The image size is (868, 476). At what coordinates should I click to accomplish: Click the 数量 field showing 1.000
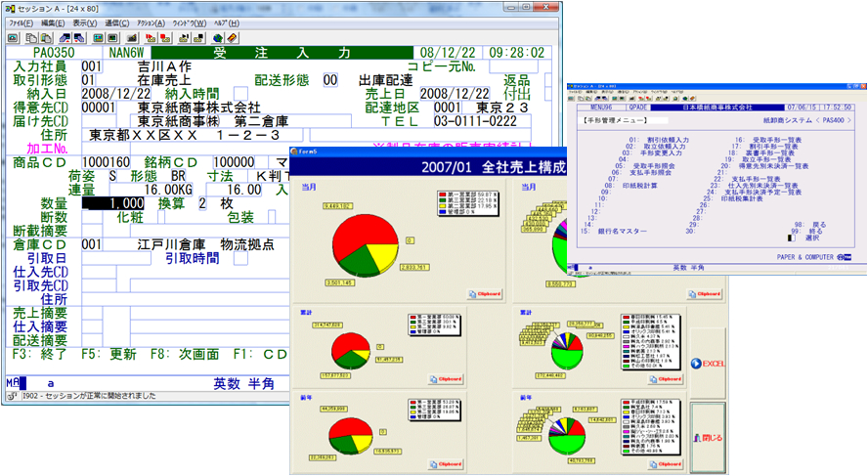113,203
